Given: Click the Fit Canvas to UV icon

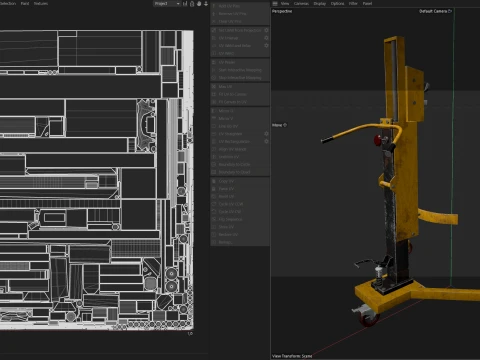Looking at the screenshot, I should pyautogui.click(x=214, y=102).
